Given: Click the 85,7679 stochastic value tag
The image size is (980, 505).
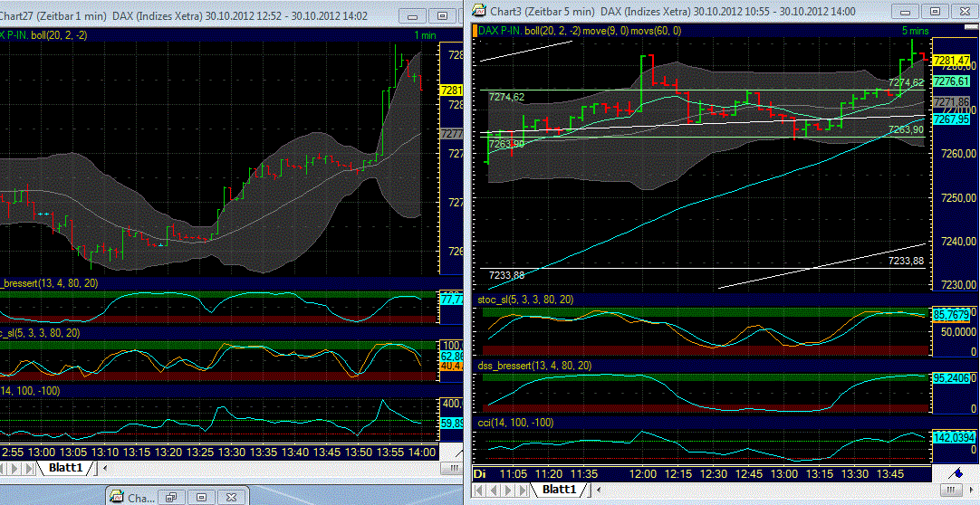Looking at the screenshot, I should click(952, 316).
